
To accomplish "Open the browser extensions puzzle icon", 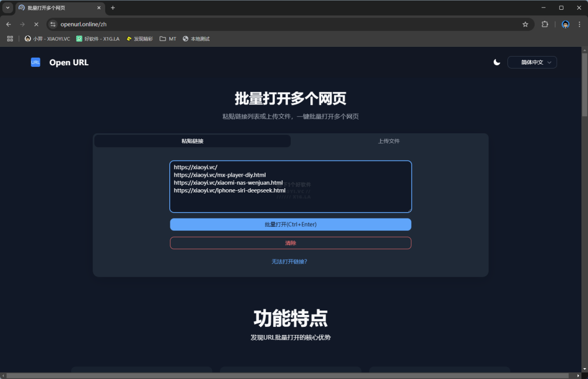I will point(545,24).
